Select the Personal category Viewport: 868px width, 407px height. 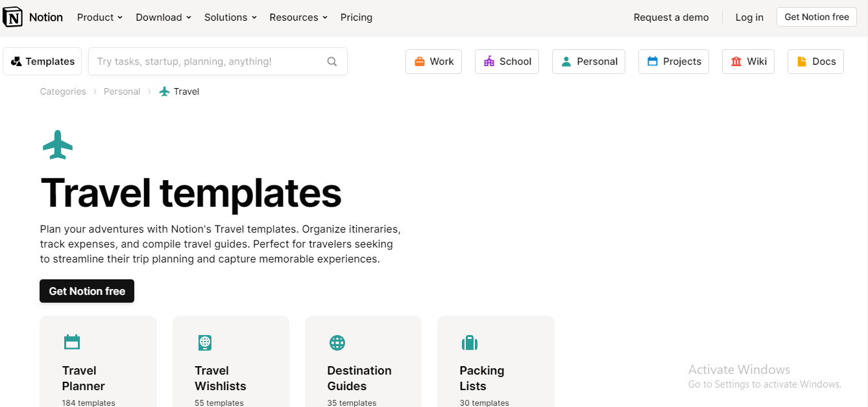pyautogui.click(x=588, y=62)
